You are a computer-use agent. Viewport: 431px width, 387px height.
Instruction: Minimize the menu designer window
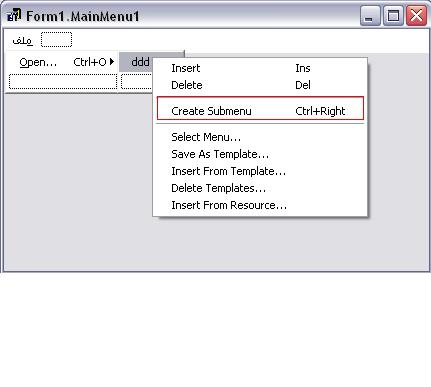[x=370, y=16]
